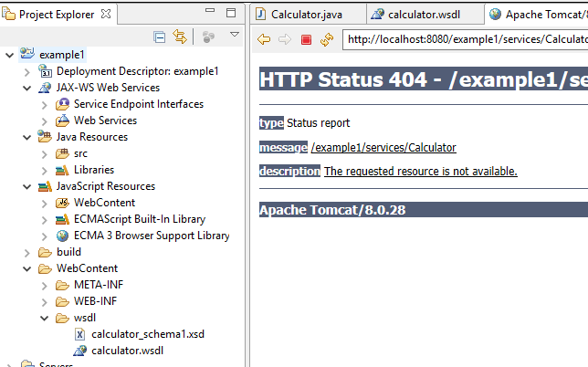Click the example1 project icon
The image size is (588, 367).
pos(27,54)
